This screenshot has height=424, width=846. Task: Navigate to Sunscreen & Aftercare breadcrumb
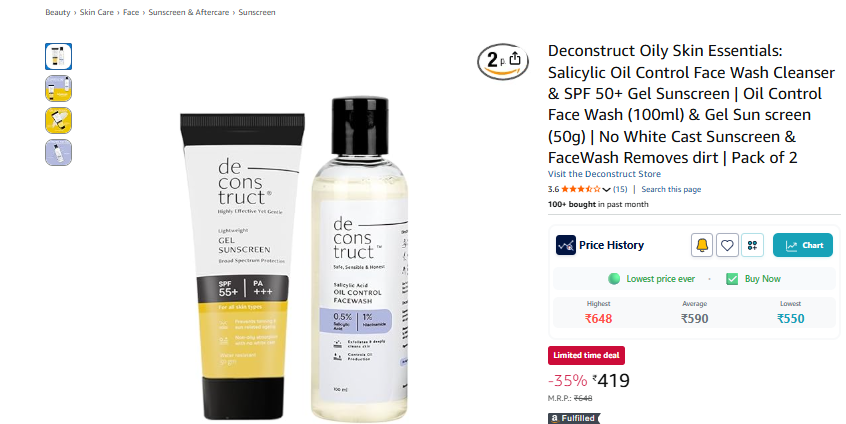click(x=189, y=12)
